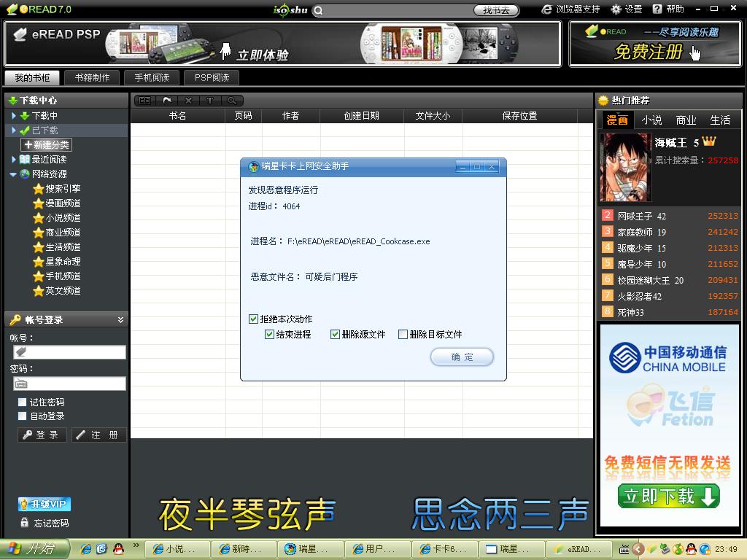Screen dimensions: 747x560
Task: Click the language bar keyboard icon in tray
Action: click(x=624, y=549)
